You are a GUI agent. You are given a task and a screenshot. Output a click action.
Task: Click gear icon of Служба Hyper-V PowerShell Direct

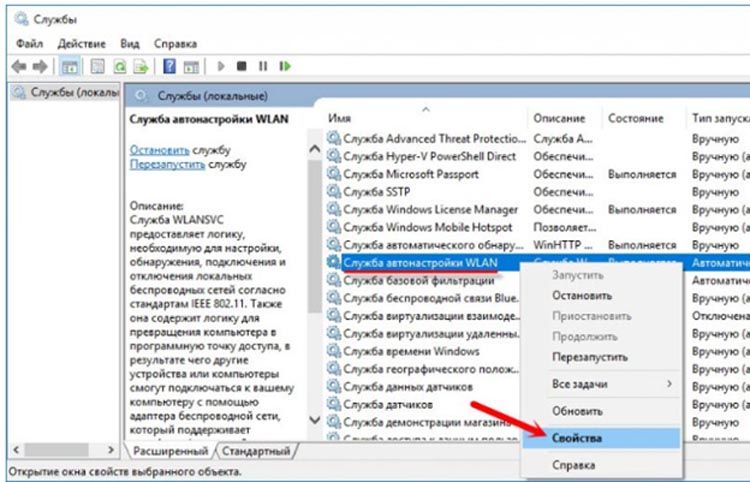point(333,156)
